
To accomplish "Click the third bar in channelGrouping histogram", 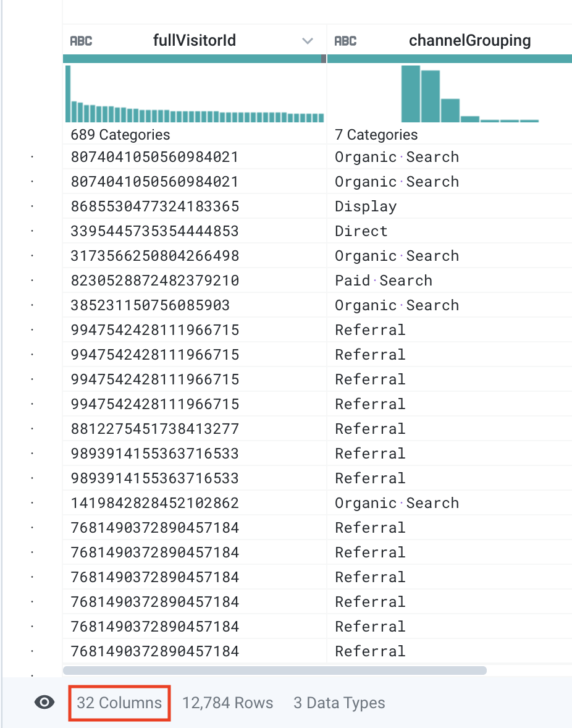I will point(450,111).
